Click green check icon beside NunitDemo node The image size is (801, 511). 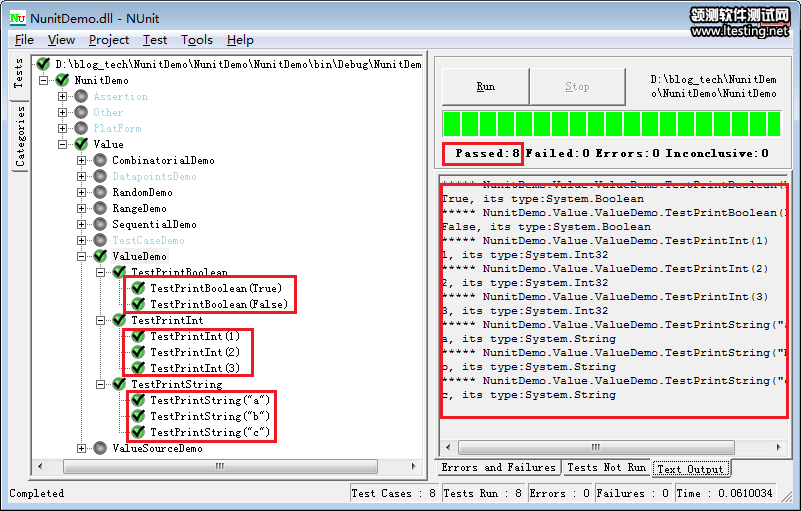coord(62,80)
